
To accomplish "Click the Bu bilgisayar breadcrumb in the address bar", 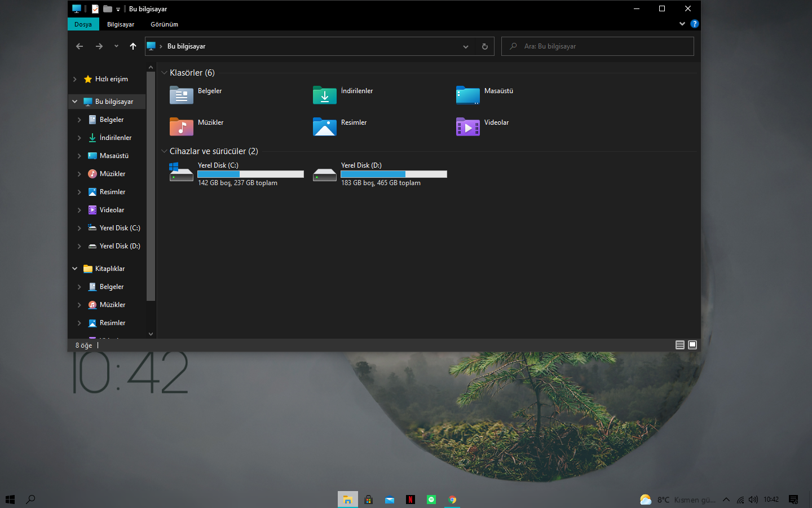I will click(186, 46).
